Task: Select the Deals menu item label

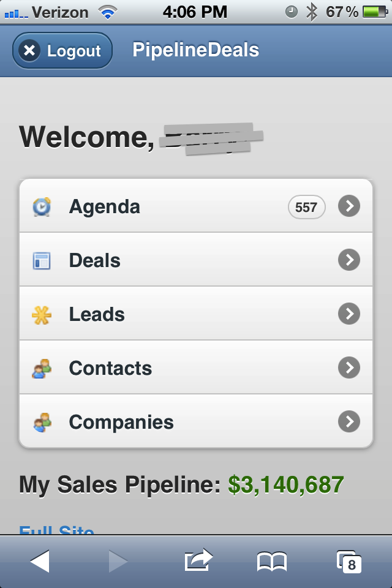Action: 95,260
